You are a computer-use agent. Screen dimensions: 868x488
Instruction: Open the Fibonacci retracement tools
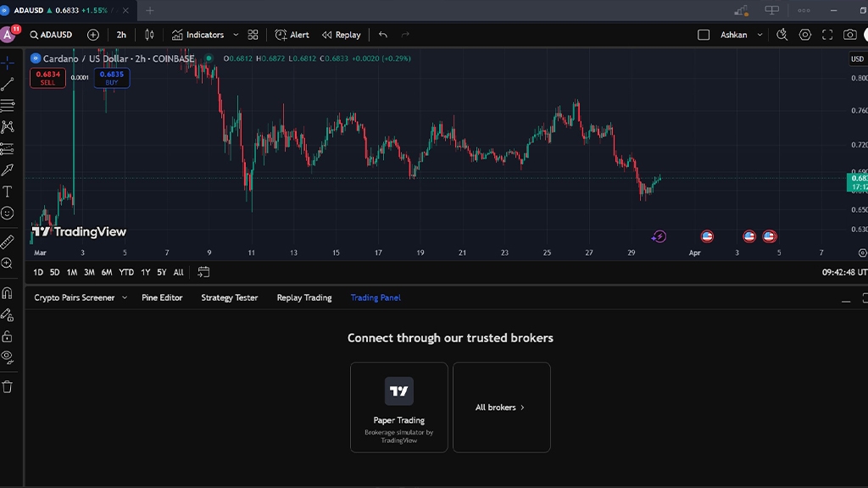7,105
